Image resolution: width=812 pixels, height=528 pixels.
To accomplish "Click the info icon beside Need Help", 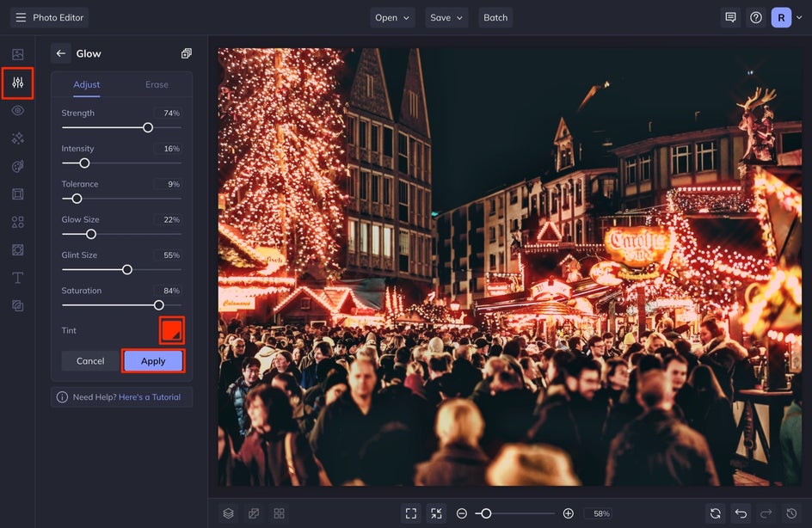I will pos(62,397).
